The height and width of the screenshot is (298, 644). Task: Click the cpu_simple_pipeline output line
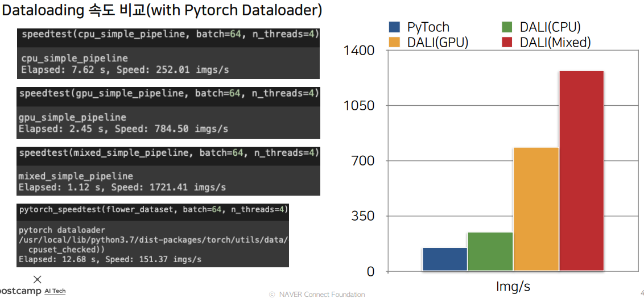tap(75, 58)
